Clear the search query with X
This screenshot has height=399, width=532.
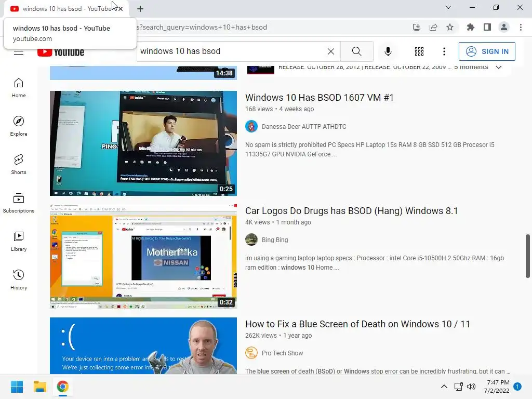pos(331,51)
